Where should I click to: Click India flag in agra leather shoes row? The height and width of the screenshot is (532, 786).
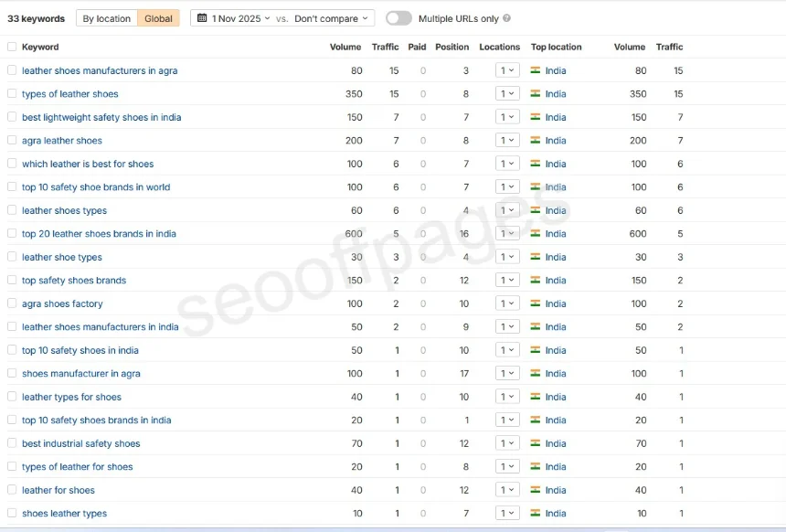[x=536, y=141]
